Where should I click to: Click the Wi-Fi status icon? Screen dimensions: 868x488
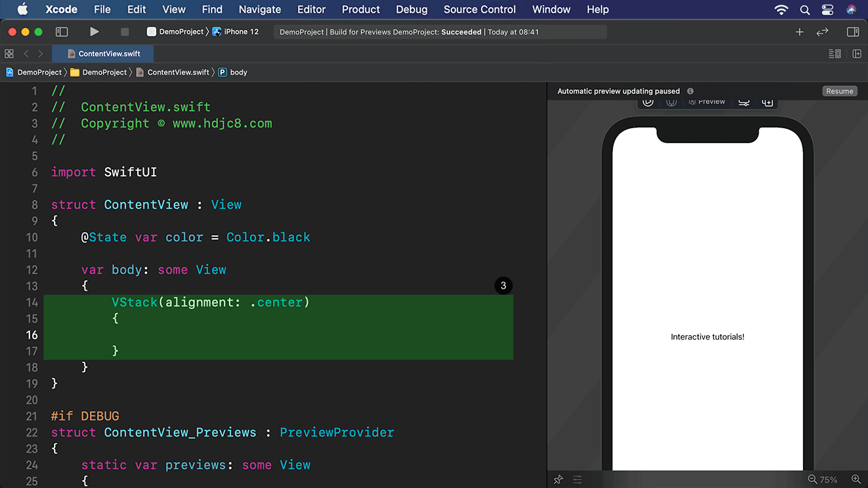point(781,10)
